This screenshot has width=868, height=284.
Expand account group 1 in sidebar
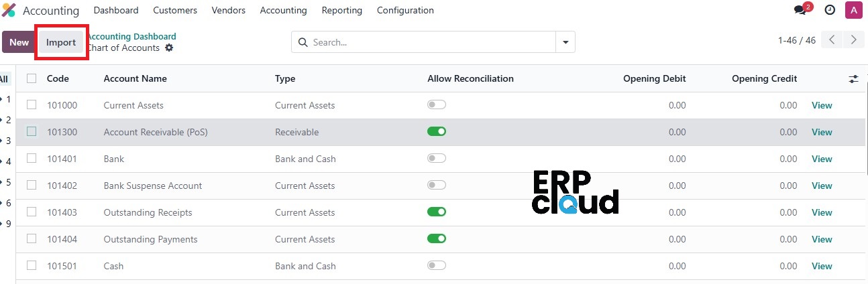point(5,99)
